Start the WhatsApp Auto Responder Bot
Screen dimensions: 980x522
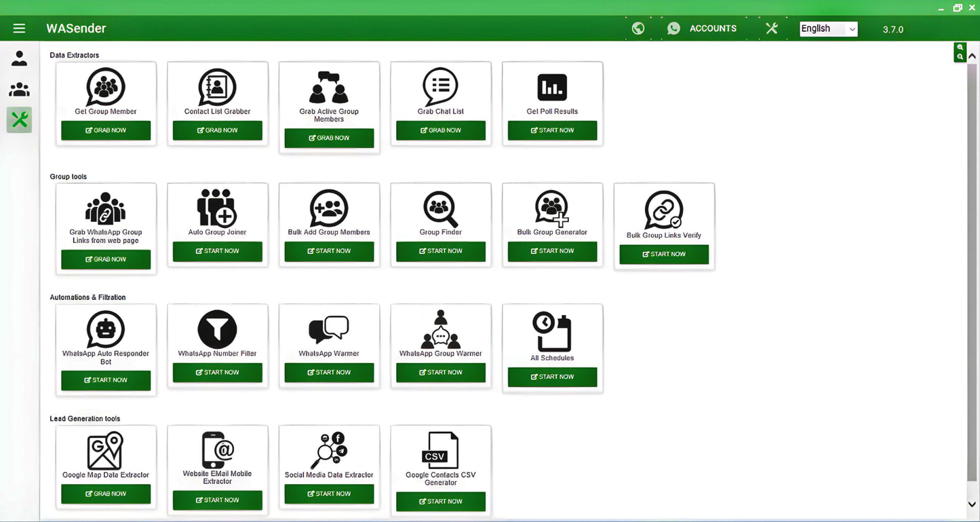tap(106, 380)
